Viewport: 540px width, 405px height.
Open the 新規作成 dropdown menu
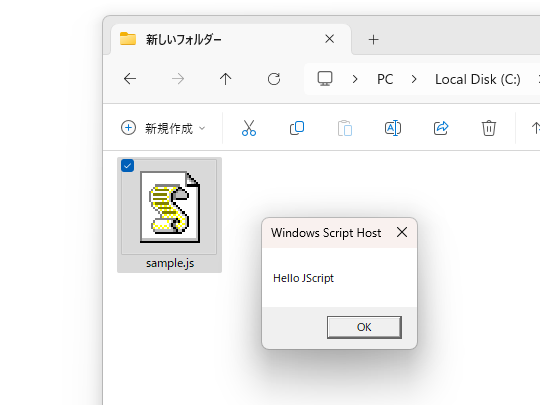[x=163, y=128]
